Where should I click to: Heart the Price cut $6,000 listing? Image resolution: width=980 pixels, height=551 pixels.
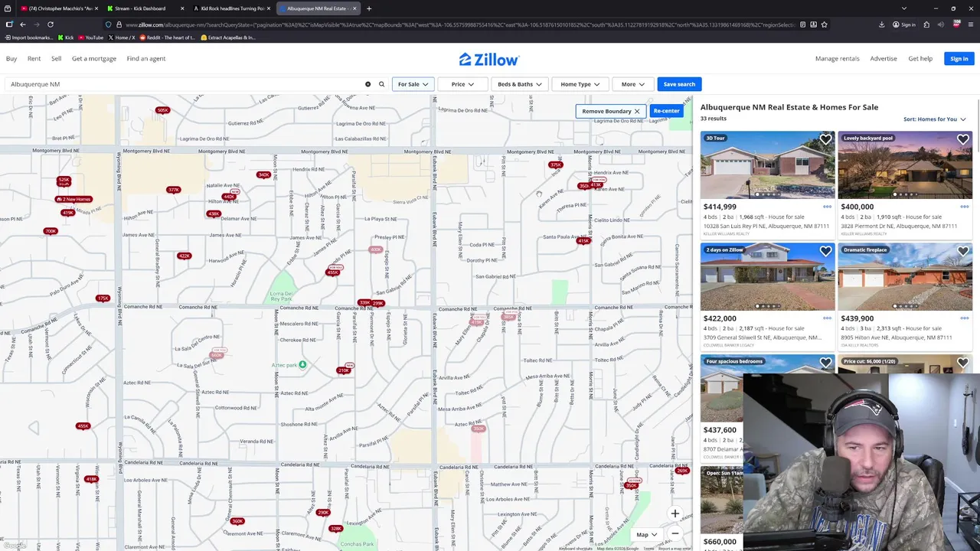(x=962, y=363)
